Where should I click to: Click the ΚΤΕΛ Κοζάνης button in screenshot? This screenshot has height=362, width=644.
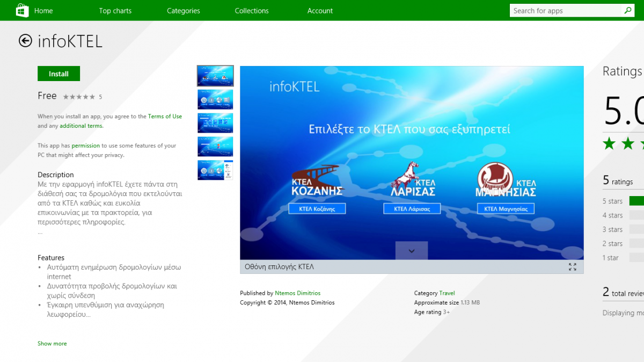coord(317,208)
